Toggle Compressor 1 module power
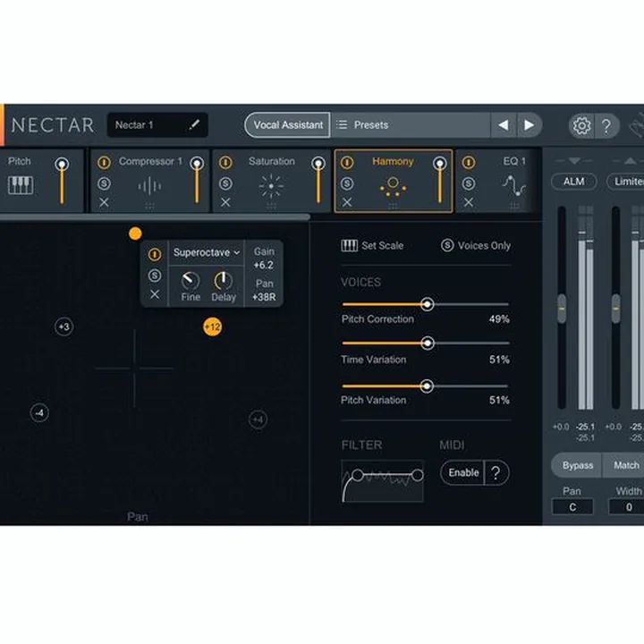The height and width of the screenshot is (644, 644). (104, 163)
